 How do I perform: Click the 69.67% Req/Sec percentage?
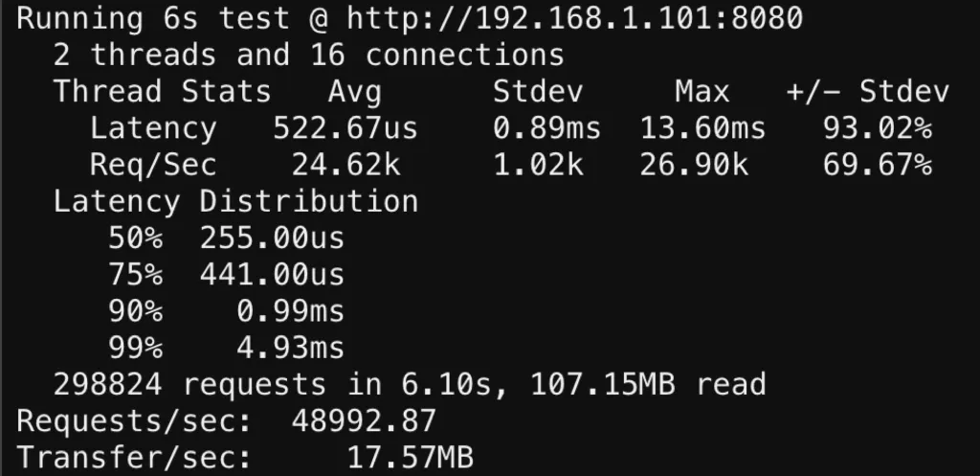[878, 165]
